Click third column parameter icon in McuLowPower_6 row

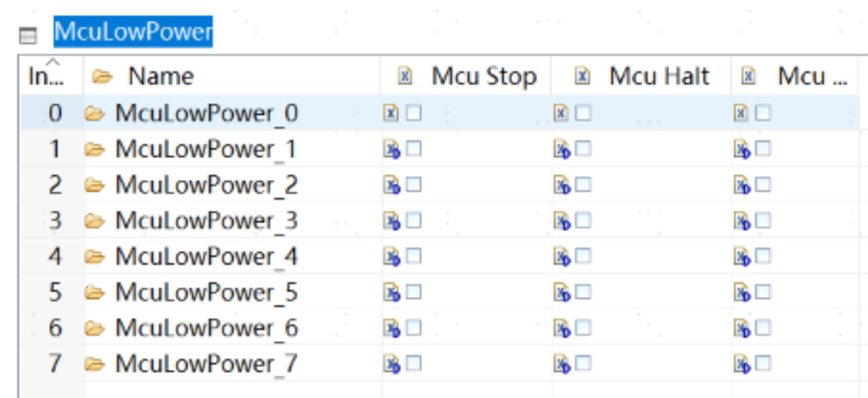(743, 328)
